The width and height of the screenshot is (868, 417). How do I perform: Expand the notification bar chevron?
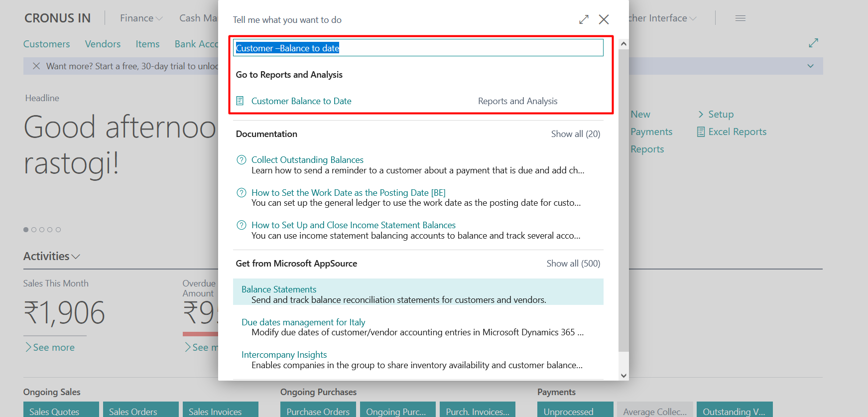[810, 66]
